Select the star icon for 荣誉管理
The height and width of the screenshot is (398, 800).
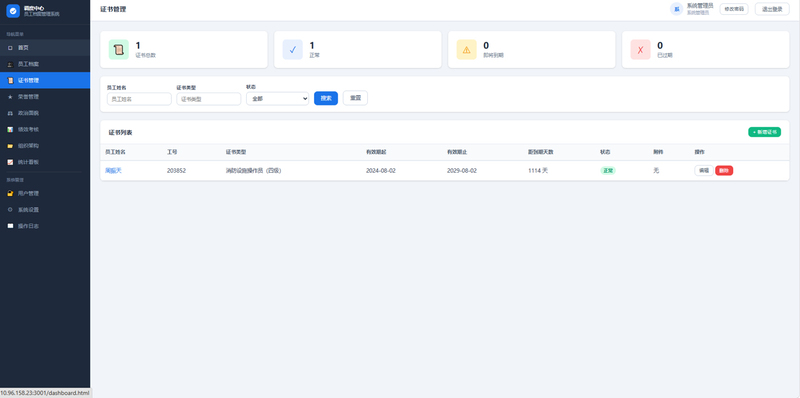(x=10, y=97)
